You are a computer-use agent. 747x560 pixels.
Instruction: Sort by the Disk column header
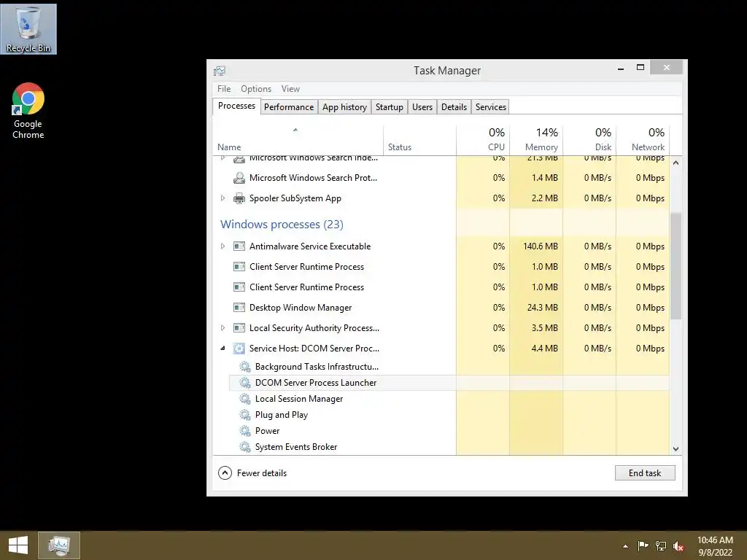(589, 139)
